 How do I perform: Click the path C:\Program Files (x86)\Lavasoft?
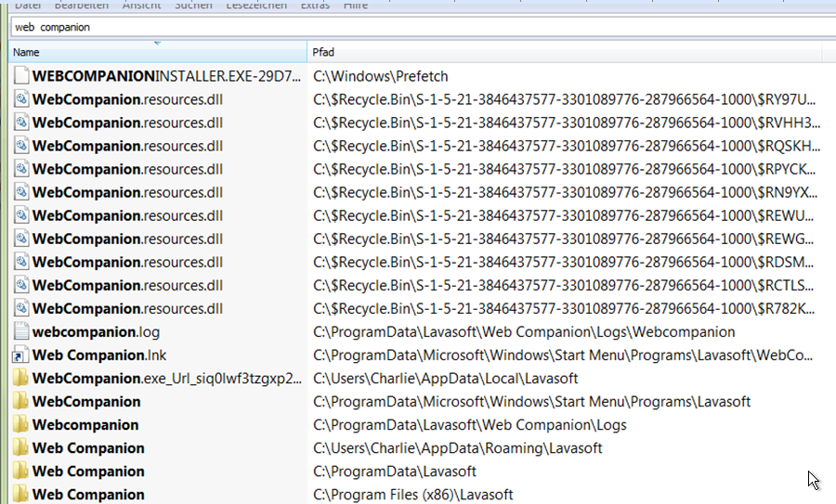[413, 495]
